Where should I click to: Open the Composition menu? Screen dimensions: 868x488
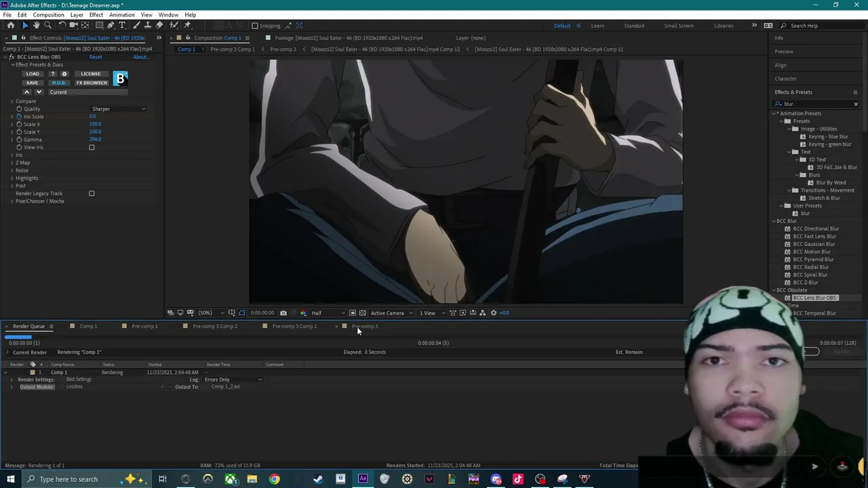(x=48, y=15)
